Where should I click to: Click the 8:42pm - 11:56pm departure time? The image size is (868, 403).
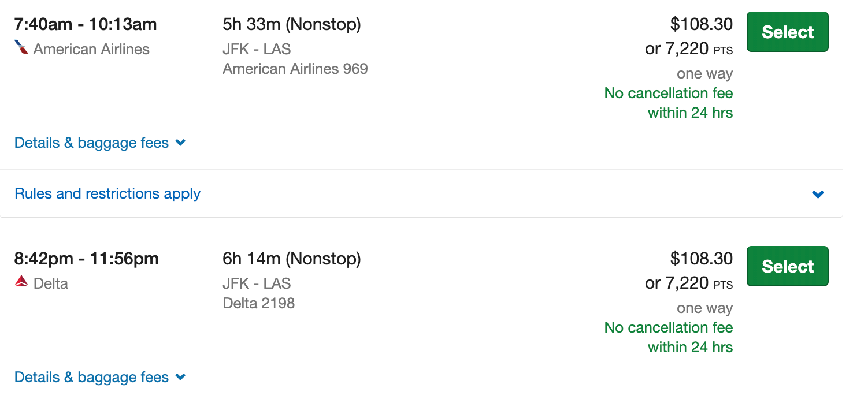86,259
